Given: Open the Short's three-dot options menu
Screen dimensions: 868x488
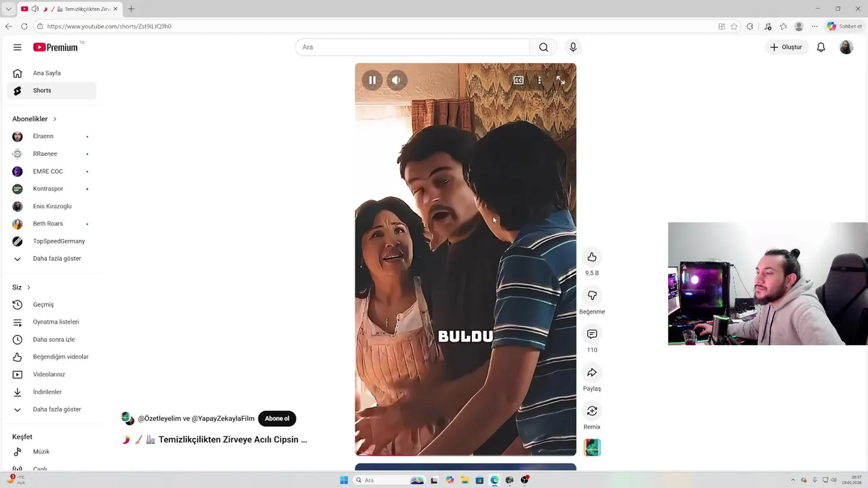Looking at the screenshot, I should click(540, 80).
